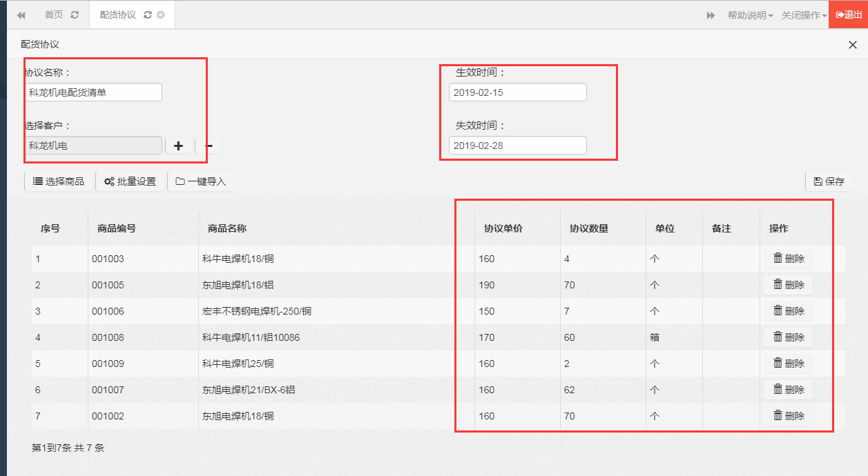Refresh the 配货协议 tab via its reload icon
868x476 pixels.
(148, 14)
